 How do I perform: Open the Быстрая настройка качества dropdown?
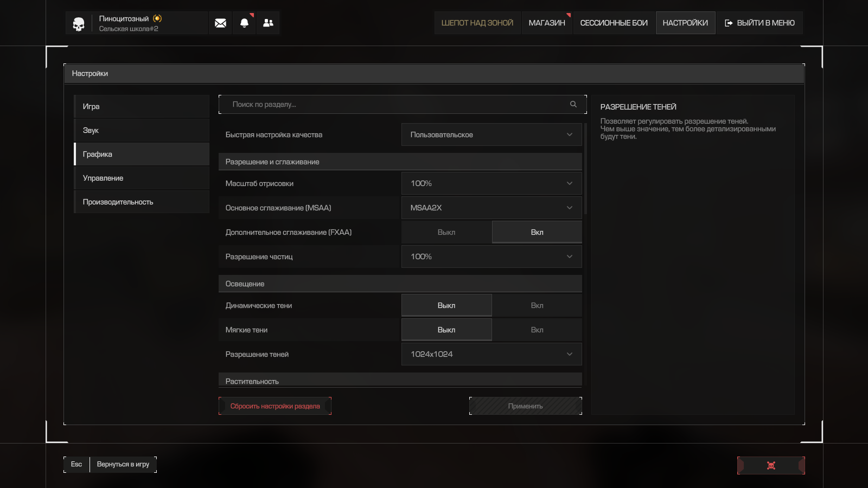tap(492, 134)
